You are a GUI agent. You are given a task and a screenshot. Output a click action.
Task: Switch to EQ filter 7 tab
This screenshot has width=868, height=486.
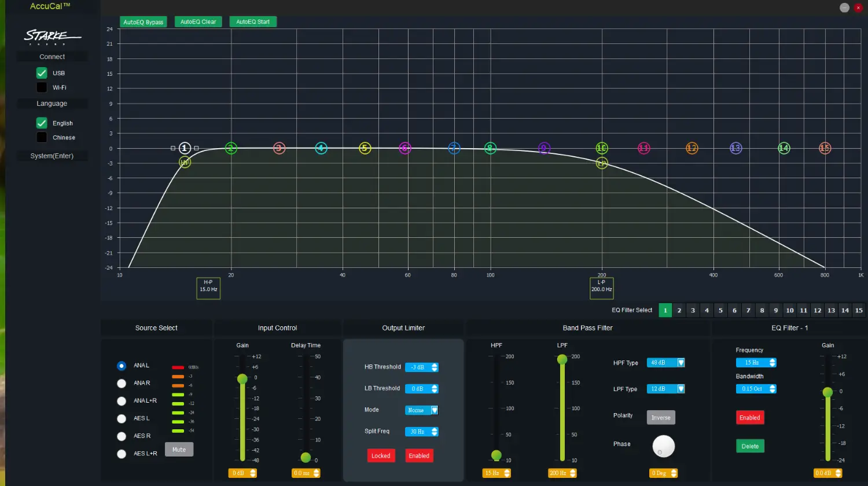[748, 311]
